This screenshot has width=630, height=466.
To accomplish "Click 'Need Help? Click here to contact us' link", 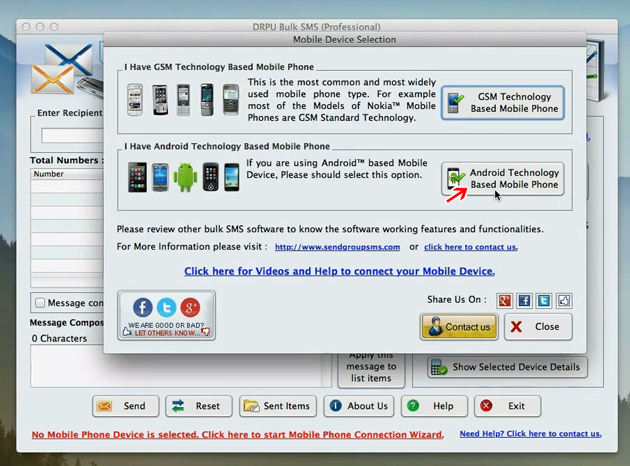I will click(x=531, y=434).
